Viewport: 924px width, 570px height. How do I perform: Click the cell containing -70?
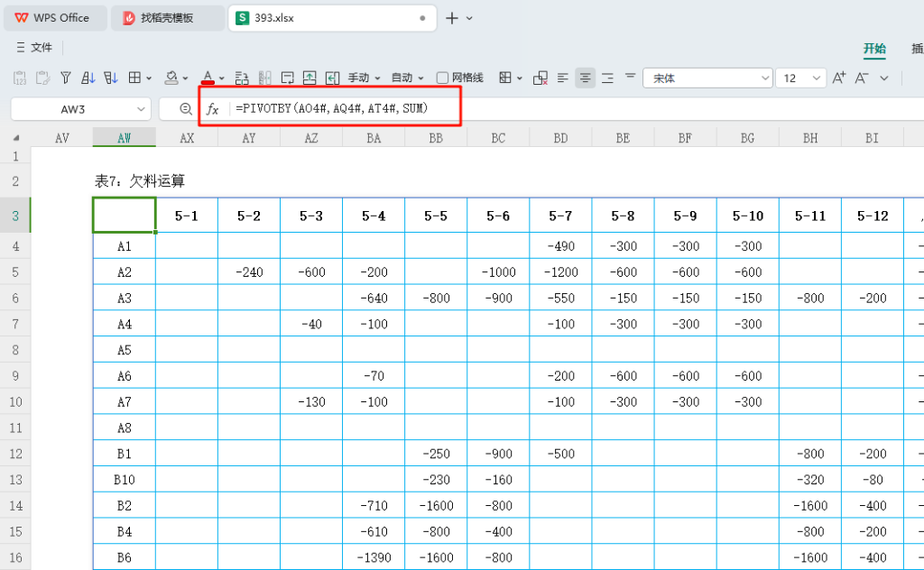pyautogui.click(x=374, y=376)
